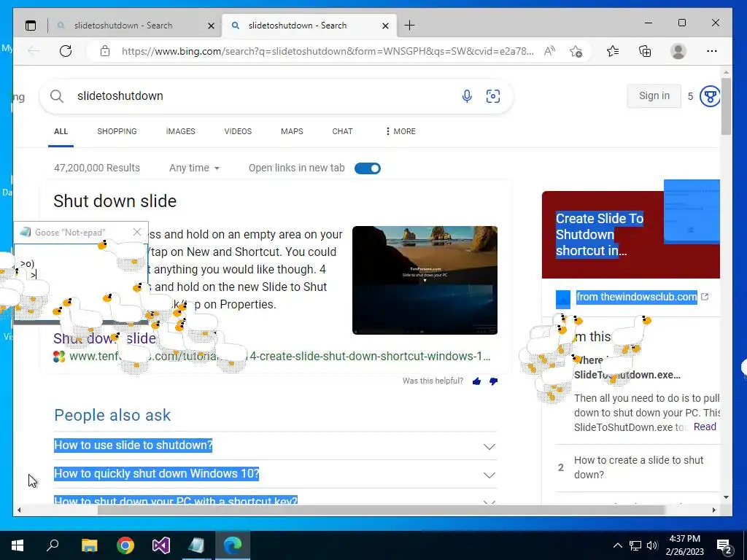Screen dimensions: 747x560
Task: Select the ALL results tab
Action: pyautogui.click(x=61, y=131)
